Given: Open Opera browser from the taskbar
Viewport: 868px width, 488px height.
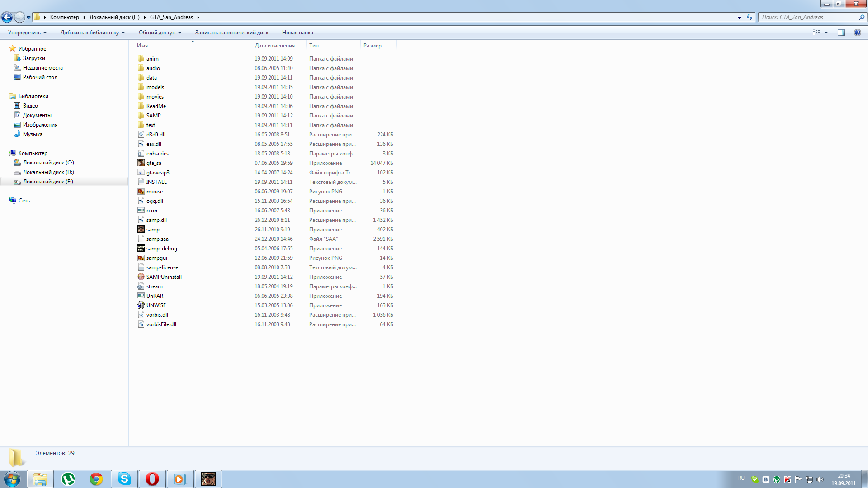Looking at the screenshot, I should [x=152, y=479].
